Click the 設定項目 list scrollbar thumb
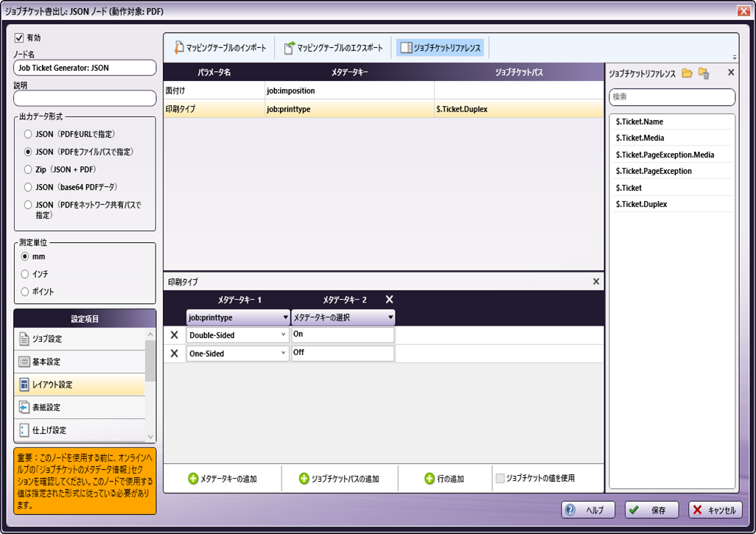Image resolution: width=756 pixels, height=534 pixels. click(150, 360)
